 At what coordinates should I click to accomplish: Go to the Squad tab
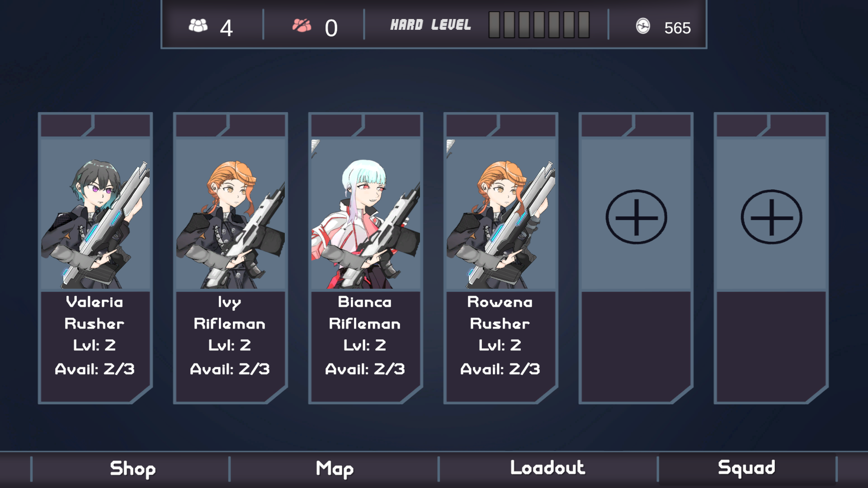(x=746, y=468)
